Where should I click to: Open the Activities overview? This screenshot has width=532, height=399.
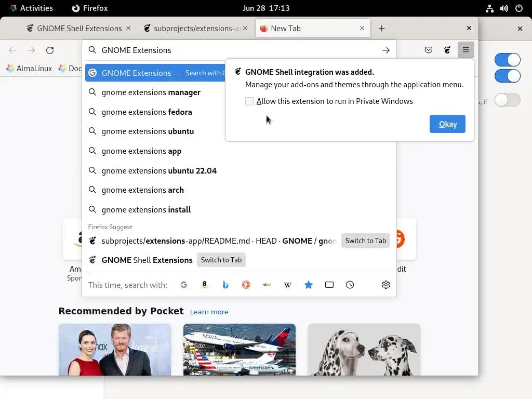pos(31,8)
